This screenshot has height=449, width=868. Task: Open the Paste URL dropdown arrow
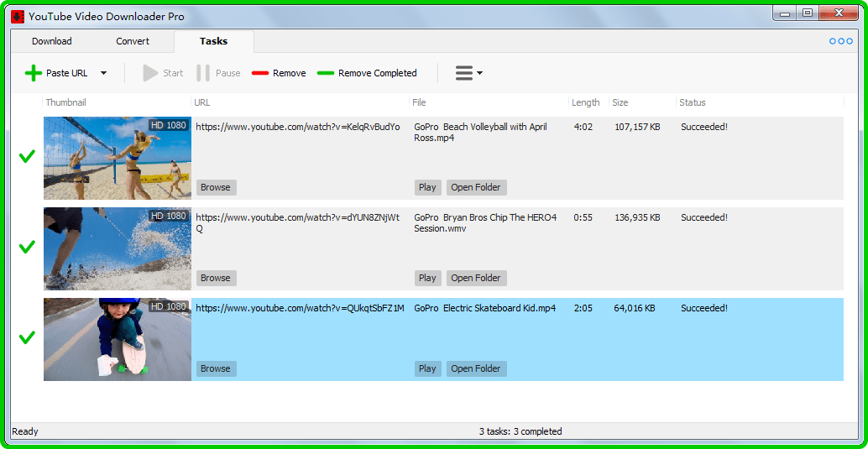click(x=103, y=73)
